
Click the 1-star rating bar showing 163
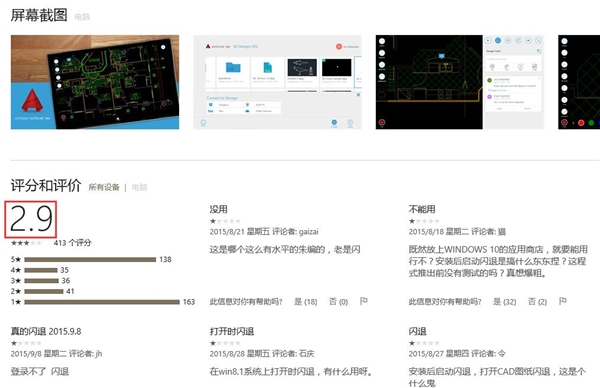tap(102, 302)
